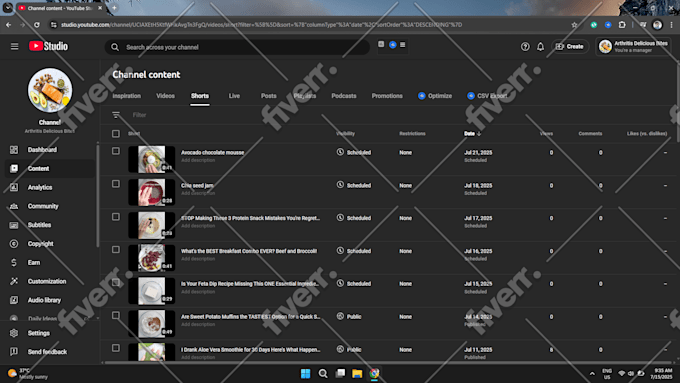Open File Explorer from the taskbar
The width and height of the screenshot is (680, 383).
(x=357, y=373)
